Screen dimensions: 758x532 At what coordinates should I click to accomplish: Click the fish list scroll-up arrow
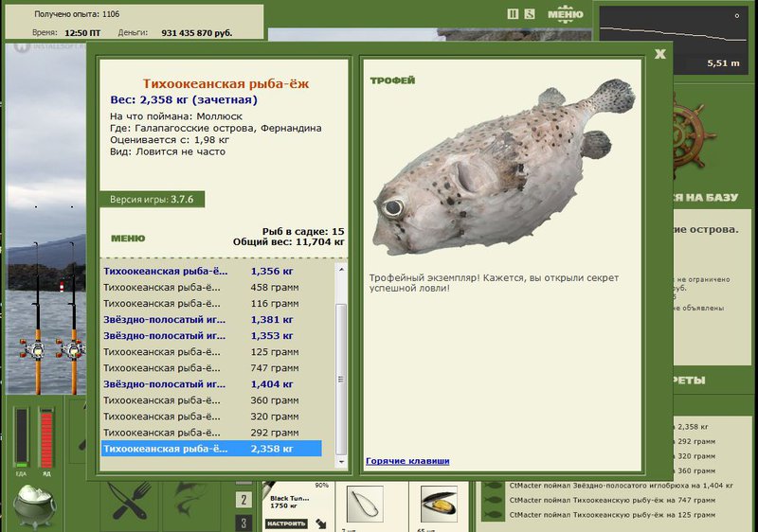(x=341, y=270)
